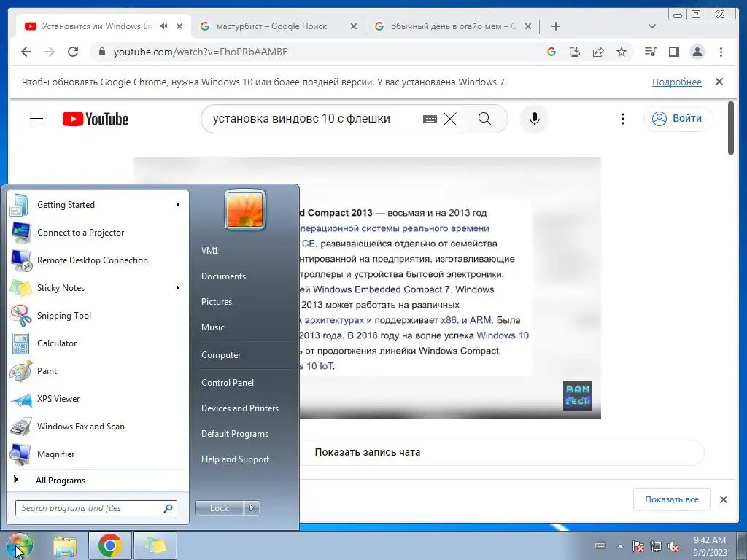Click the 'Войти' sign-in button
Image resolution: width=747 pixels, height=560 pixels.
point(678,119)
